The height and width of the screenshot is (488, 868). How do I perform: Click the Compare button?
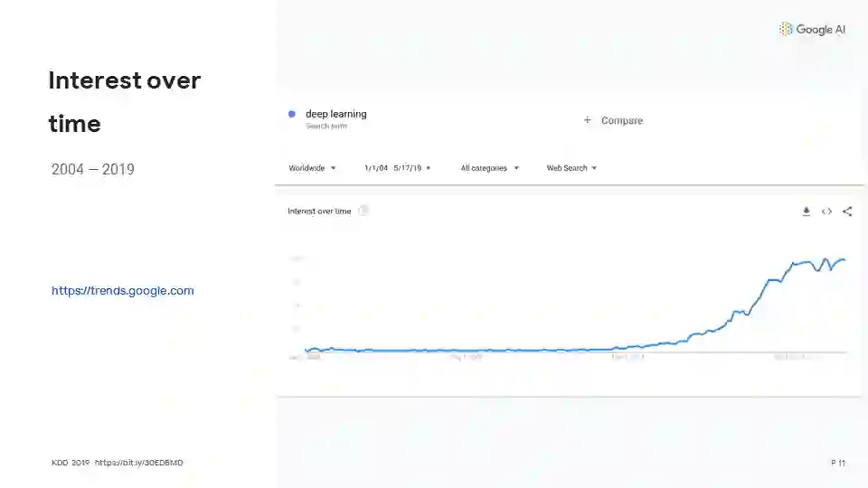coord(621,120)
